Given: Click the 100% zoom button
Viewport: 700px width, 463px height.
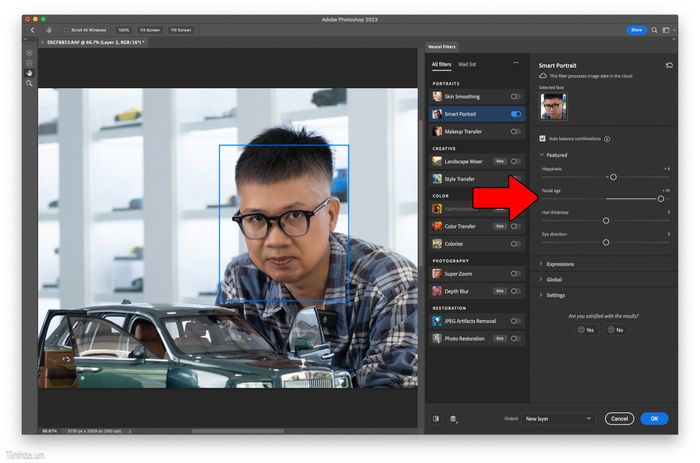Looking at the screenshot, I should (x=124, y=30).
